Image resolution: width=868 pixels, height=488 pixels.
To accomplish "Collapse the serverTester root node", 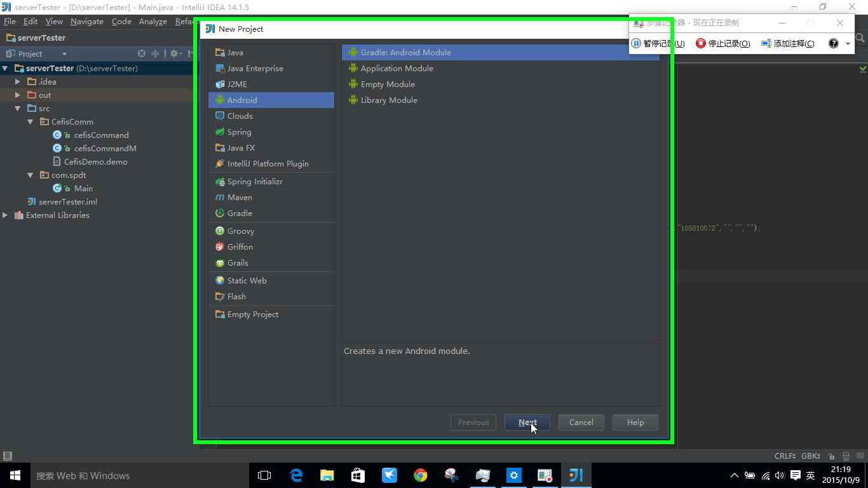I will [x=5, y=68].
